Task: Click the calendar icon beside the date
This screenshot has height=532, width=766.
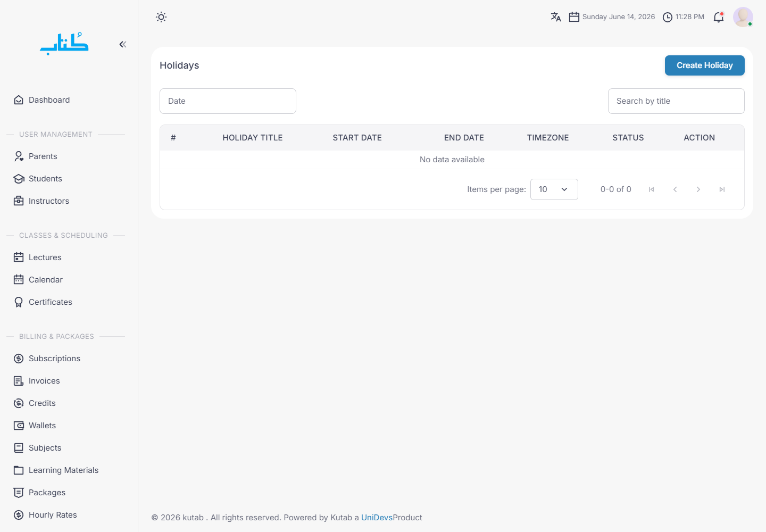Action: [574, 17]
